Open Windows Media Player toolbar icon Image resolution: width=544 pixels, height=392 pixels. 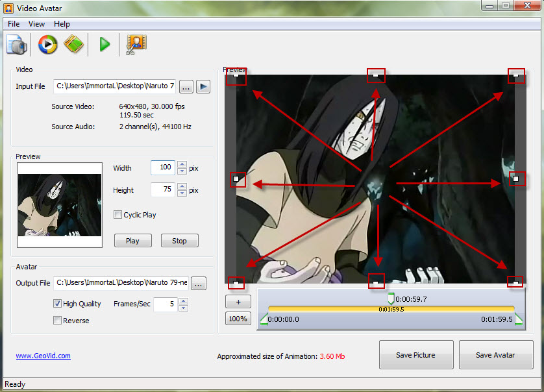(x=47, y=44)
